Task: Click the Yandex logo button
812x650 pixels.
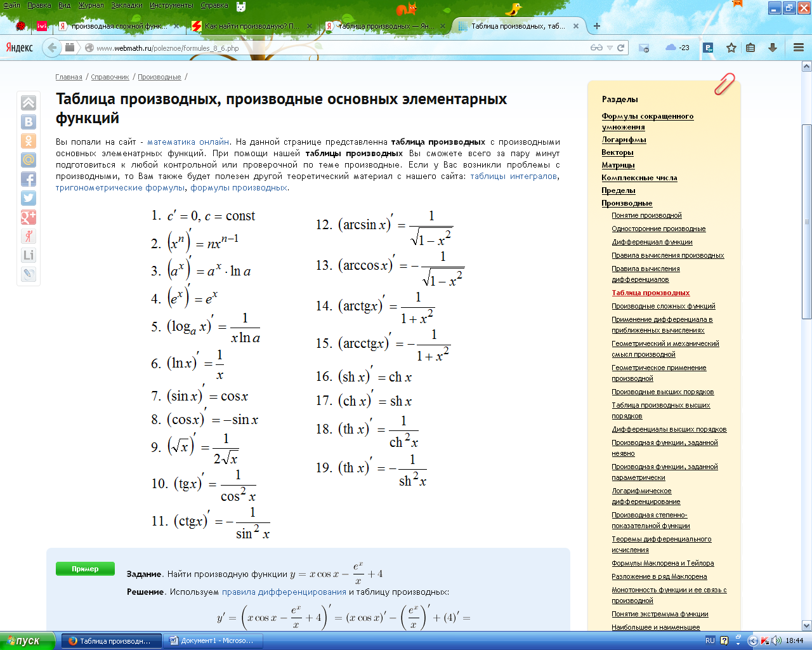Action: tap(20, 48)
